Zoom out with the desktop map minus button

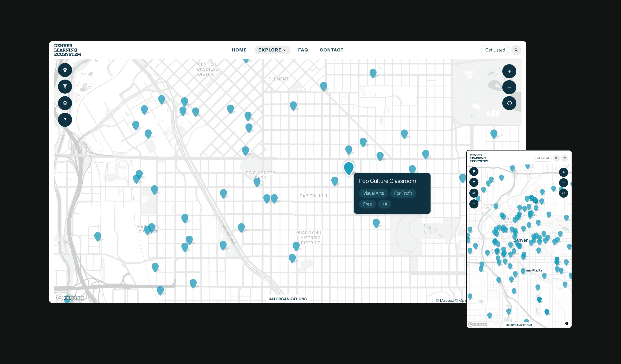pos(509,87)
